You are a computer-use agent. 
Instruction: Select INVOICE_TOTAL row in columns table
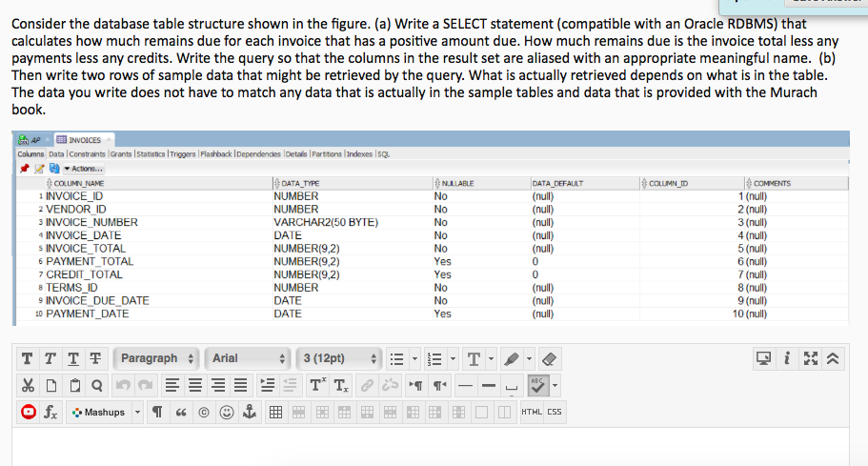432,249
